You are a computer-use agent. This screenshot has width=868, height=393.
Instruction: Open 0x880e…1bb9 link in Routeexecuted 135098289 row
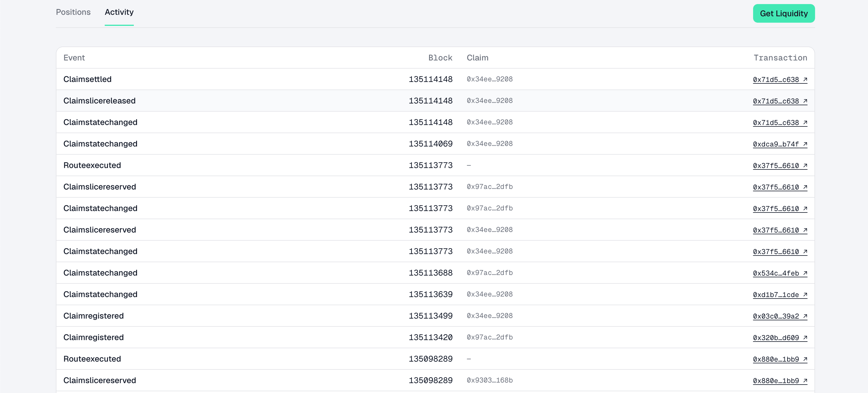pyautogui.click(x=780, y=359)
